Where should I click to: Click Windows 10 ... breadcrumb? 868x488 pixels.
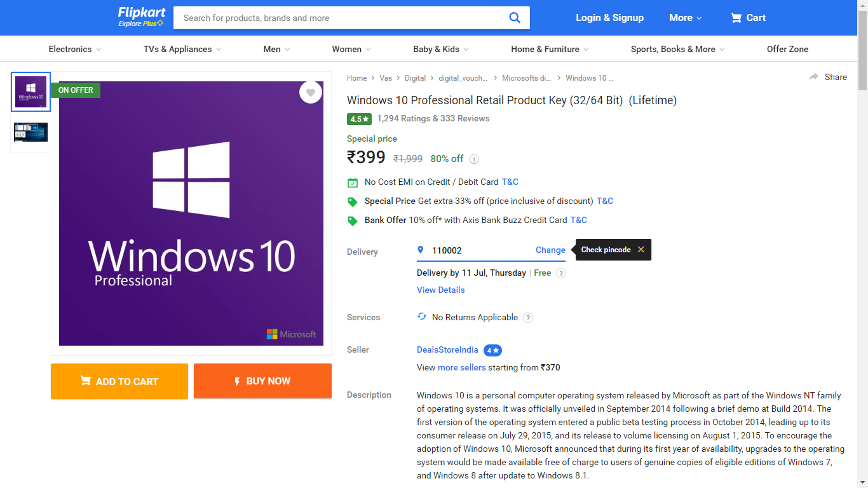(589, 78)
